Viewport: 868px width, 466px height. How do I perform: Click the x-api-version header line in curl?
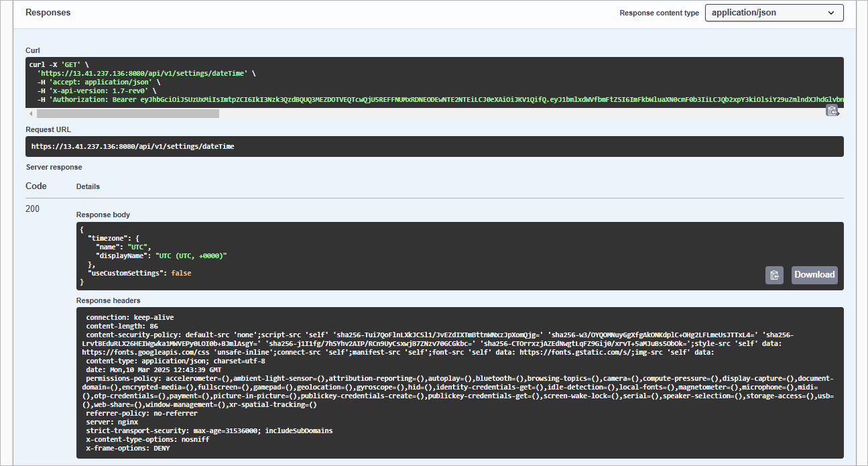(97, 91)
